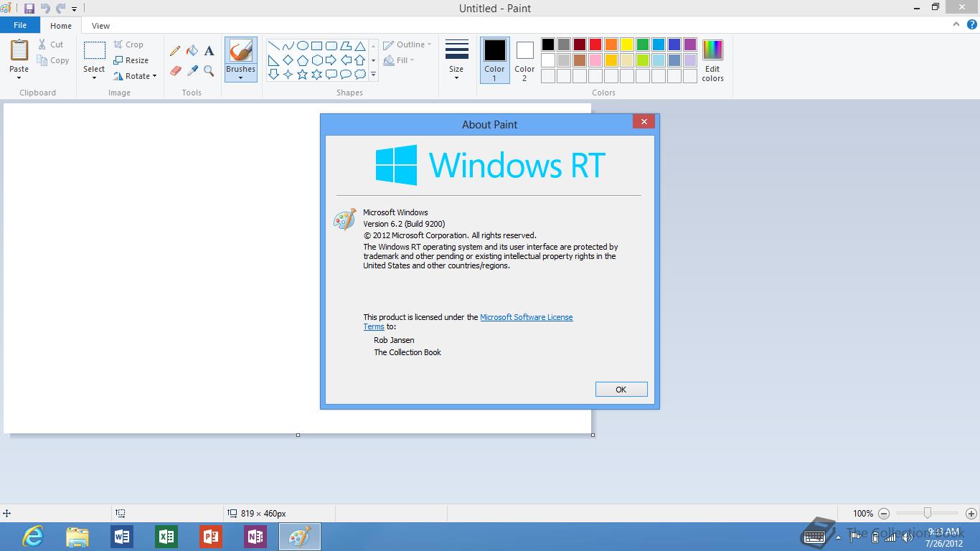Choose the Cloud callout shape
This screenshot has width=980, height=551.
359,75
